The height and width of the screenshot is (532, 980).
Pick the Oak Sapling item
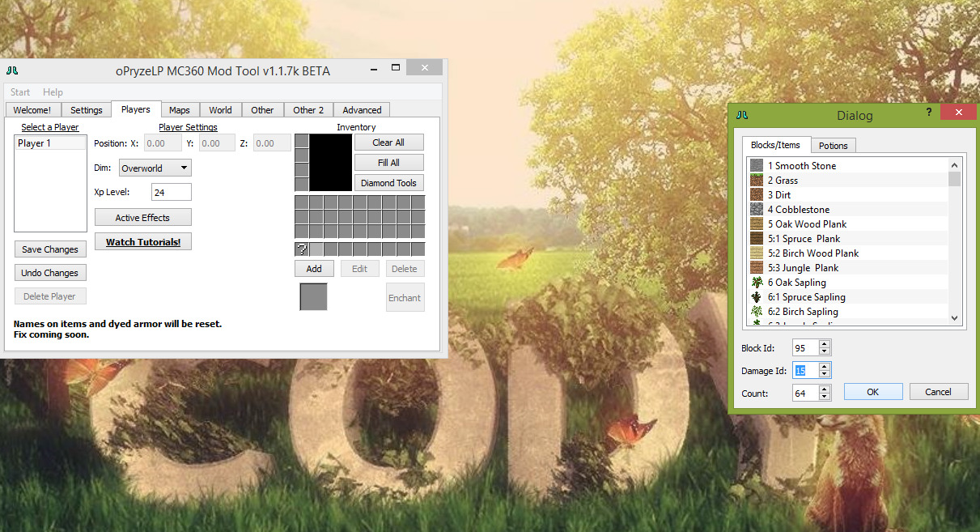click(796, 283)
